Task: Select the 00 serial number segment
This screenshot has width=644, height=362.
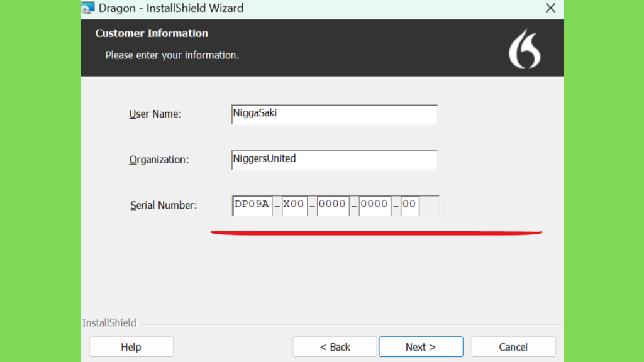Action: (x=409, y=206)
